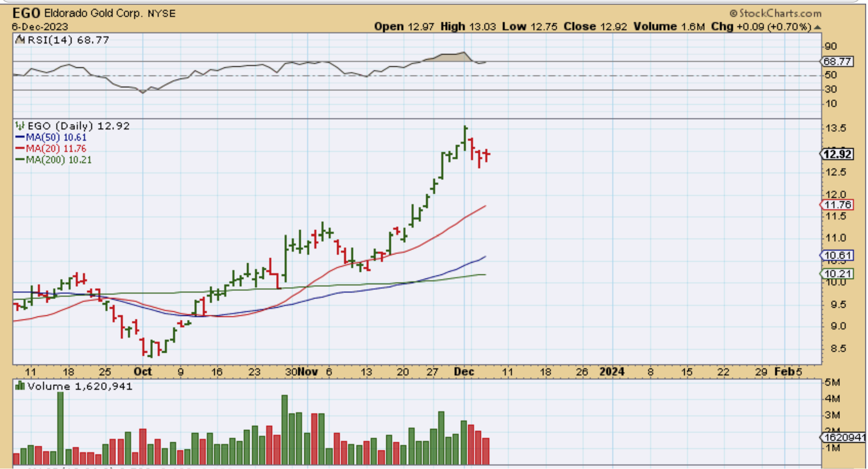Select the Open 12.97 value
Screen dimensions: 868x469
click(x=404, y=27)
